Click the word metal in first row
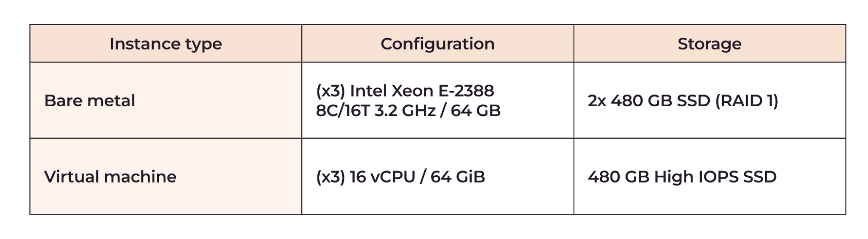The width and height of the screenshot is (868, 239). click(111, 101)
